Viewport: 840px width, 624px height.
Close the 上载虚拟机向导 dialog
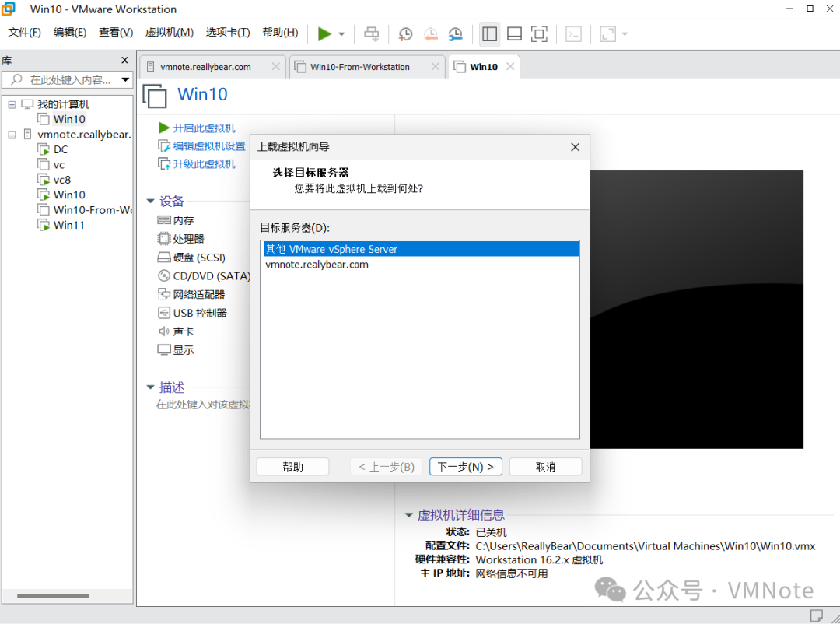coord(576,147)
